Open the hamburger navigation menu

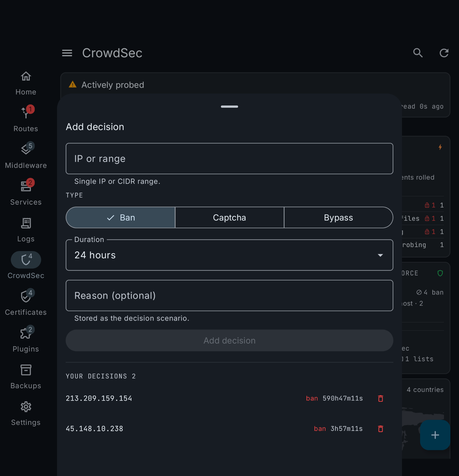point(67,53)
